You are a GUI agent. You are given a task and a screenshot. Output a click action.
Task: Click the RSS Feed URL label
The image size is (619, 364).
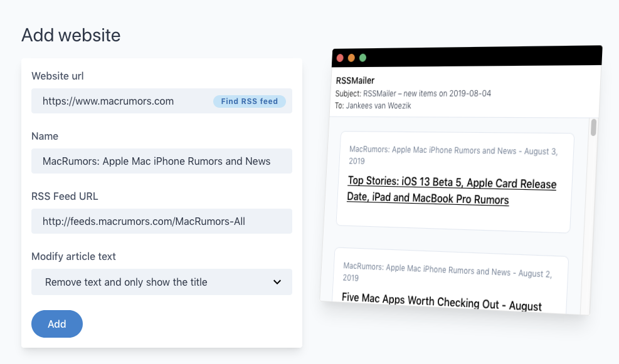pyautogui.click(x=65, y=196)
